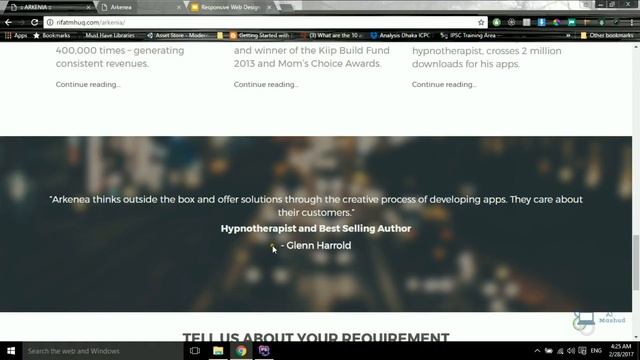The width and height of the screenshot is (640, 360).
Task: Open the action center tray icon
Action: [582, 351]
